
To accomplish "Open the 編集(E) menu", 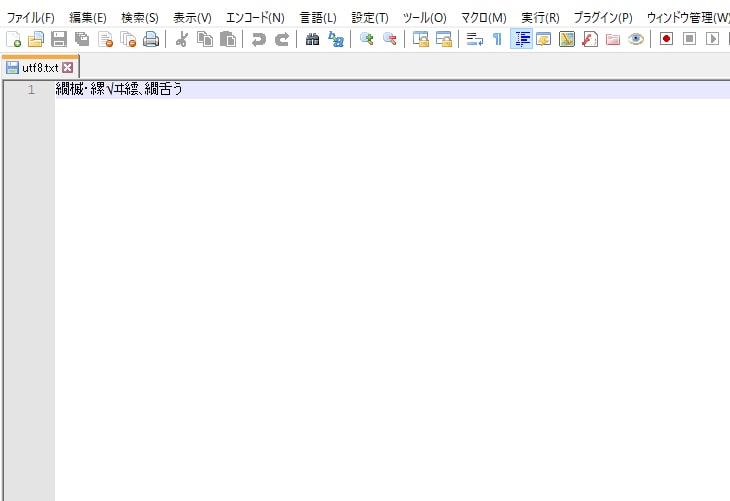I will click(88, 18).
